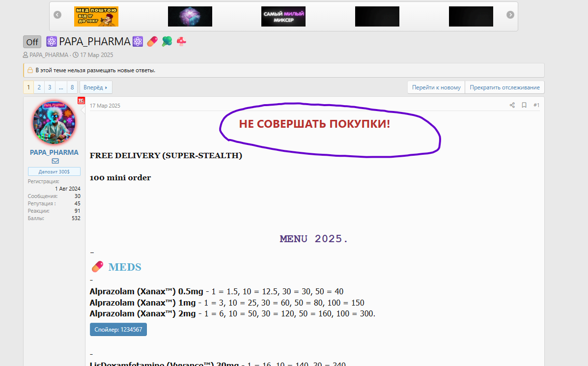The image size is (588, 366).
Task: Go to page 8
Action: coord(72,87)
